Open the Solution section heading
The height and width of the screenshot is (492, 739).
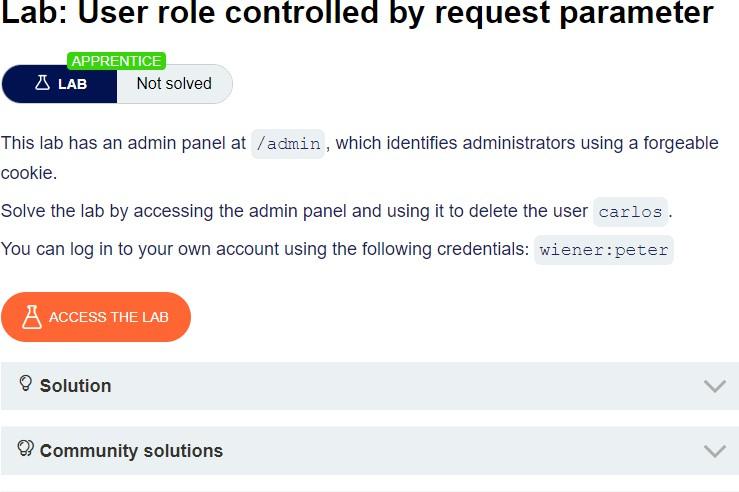(75, 386)
